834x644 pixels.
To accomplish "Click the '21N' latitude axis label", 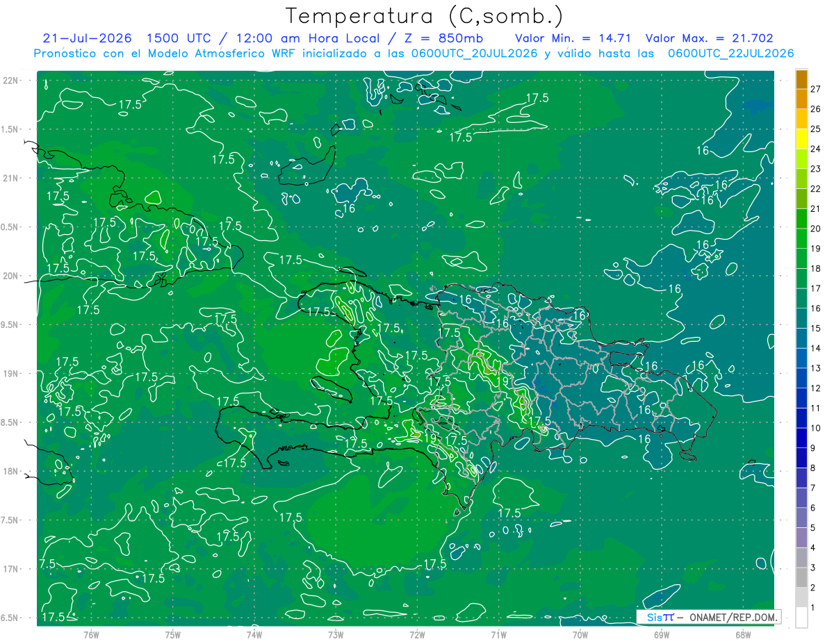I will 10,178.
